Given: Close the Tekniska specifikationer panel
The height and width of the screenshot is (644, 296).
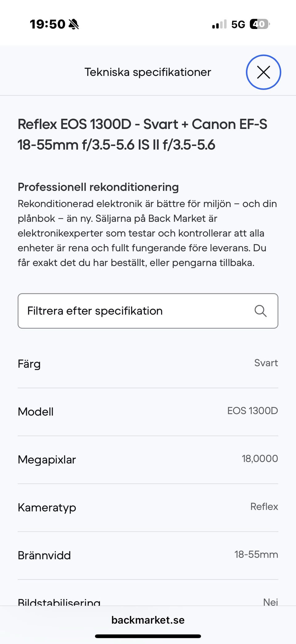Looking at the screenshot, I should coord(263,72).
